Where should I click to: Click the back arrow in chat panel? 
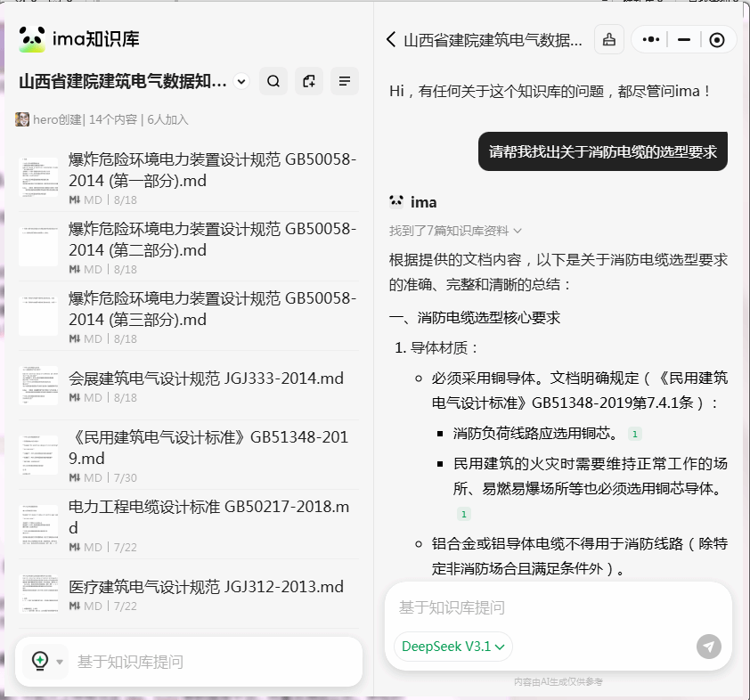391,39
